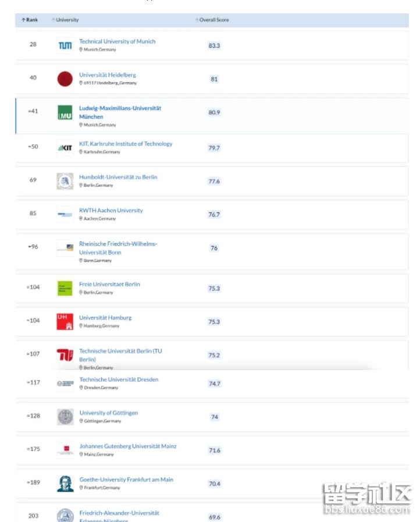The height and width of the screenshot is (522, 420).
Task: Open Goethe-University Frankfurt am Main link
Action: pyautogui.click(x=126, y=480)
